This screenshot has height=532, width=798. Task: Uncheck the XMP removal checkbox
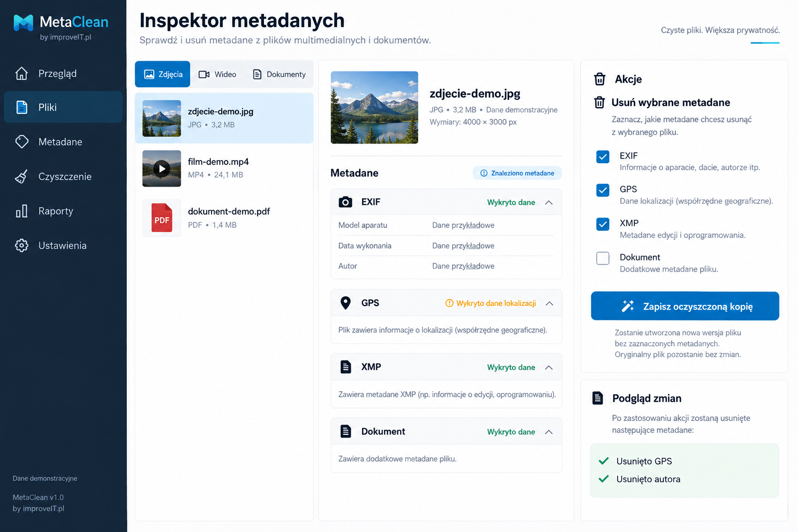[x=603, y=224]
